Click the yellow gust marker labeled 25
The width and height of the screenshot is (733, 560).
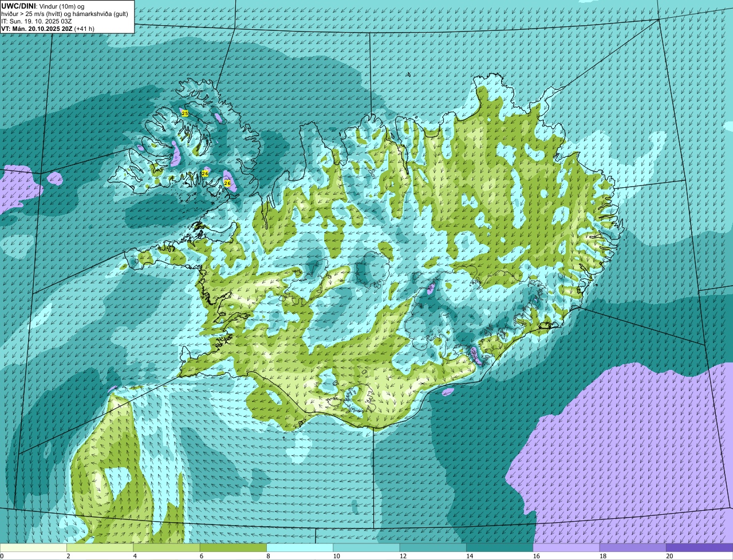(184, 113)
